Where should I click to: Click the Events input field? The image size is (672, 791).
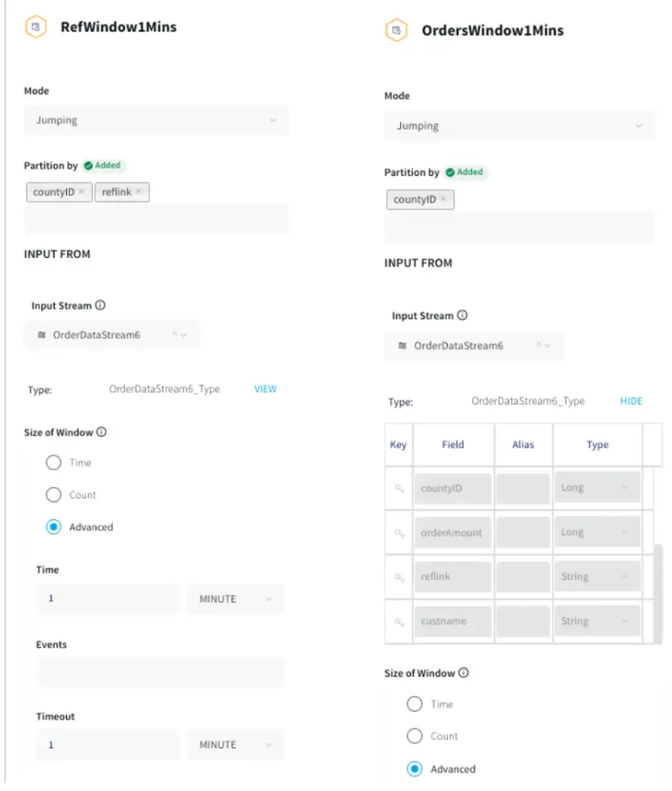[160, 672]
